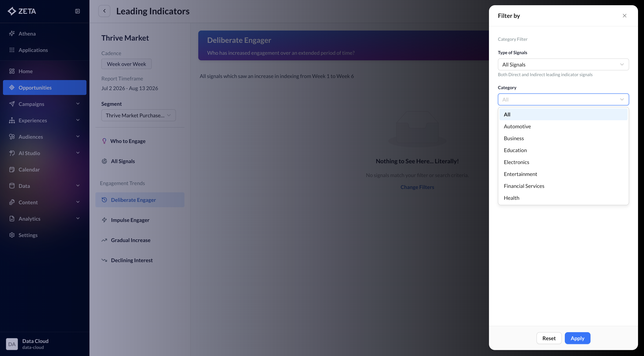The width and height of the screenshot is (644, 356).
Task: Click the Opportunities menu label
Action: (35, 88)
